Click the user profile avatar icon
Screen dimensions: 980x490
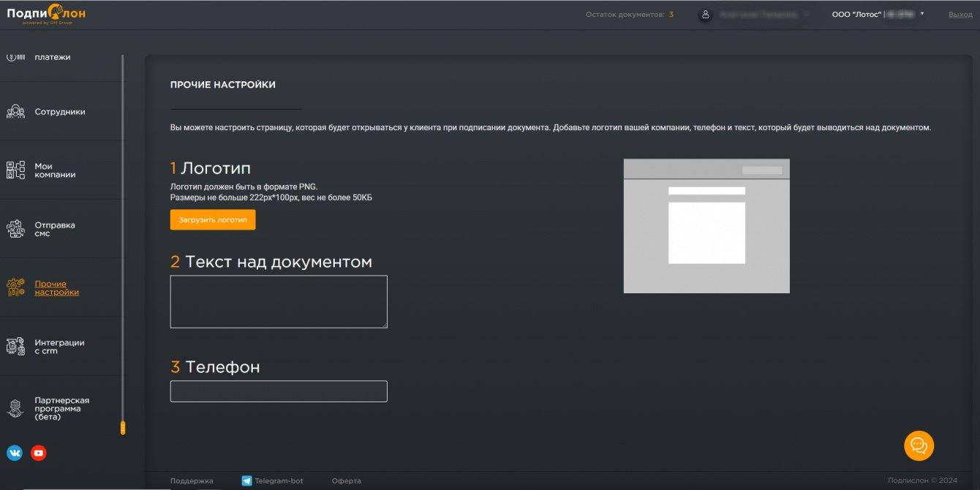(705, 15)
